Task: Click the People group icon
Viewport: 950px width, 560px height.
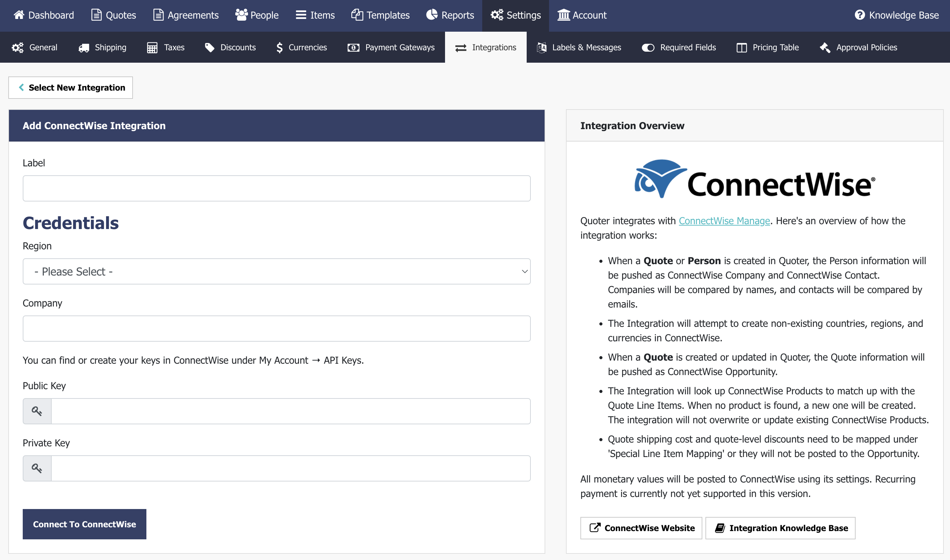Action: coord(241,15)
